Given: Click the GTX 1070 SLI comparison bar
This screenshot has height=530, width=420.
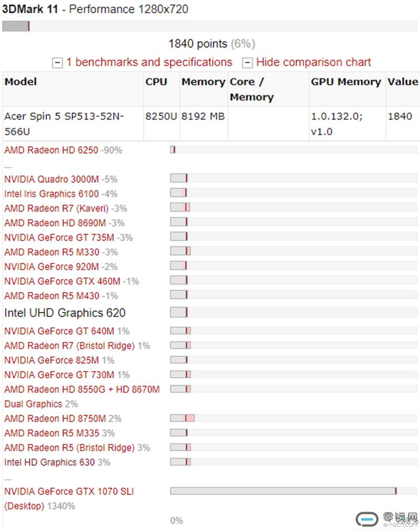Looking at the screenshot, I should [293, 491].
